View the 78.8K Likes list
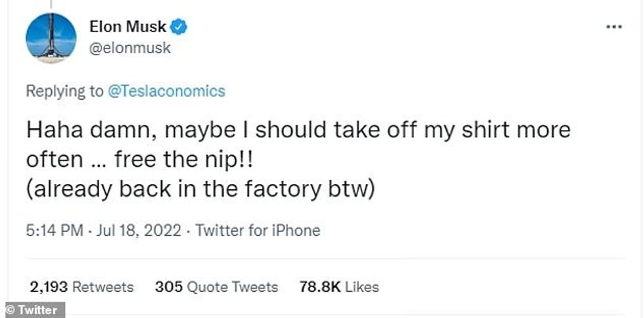 pos(338,287)
